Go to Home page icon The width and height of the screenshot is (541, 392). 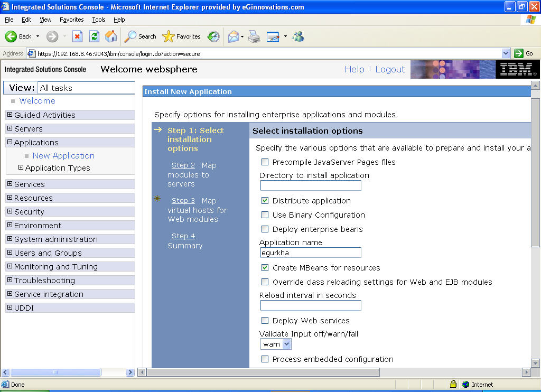click(111, 36)
